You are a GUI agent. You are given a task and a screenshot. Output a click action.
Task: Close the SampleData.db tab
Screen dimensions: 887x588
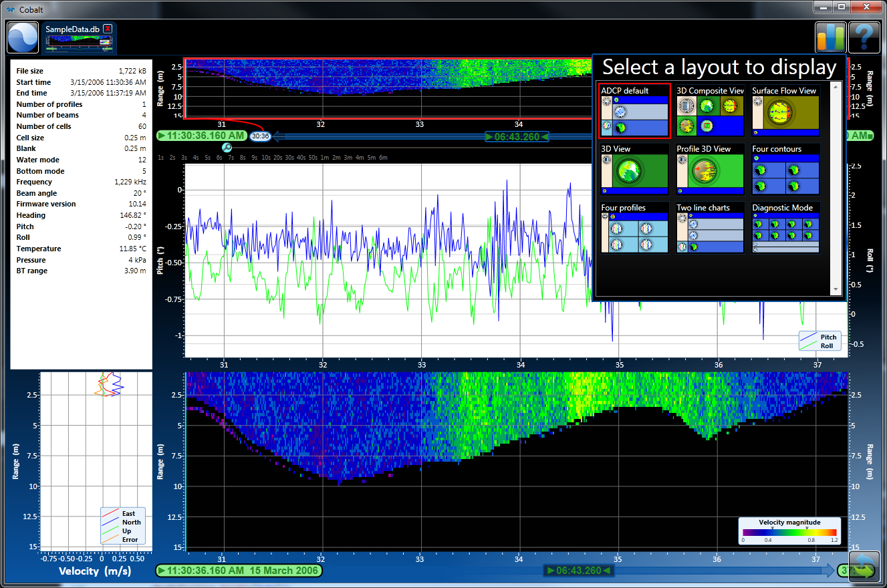108,29
